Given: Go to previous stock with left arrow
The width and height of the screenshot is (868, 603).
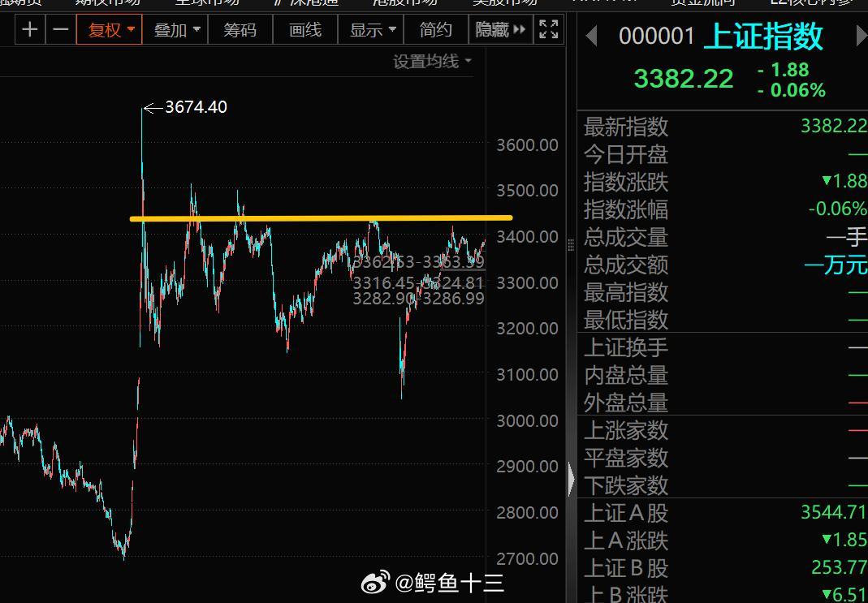Looking at the screenshot, I should click(591, 37).
